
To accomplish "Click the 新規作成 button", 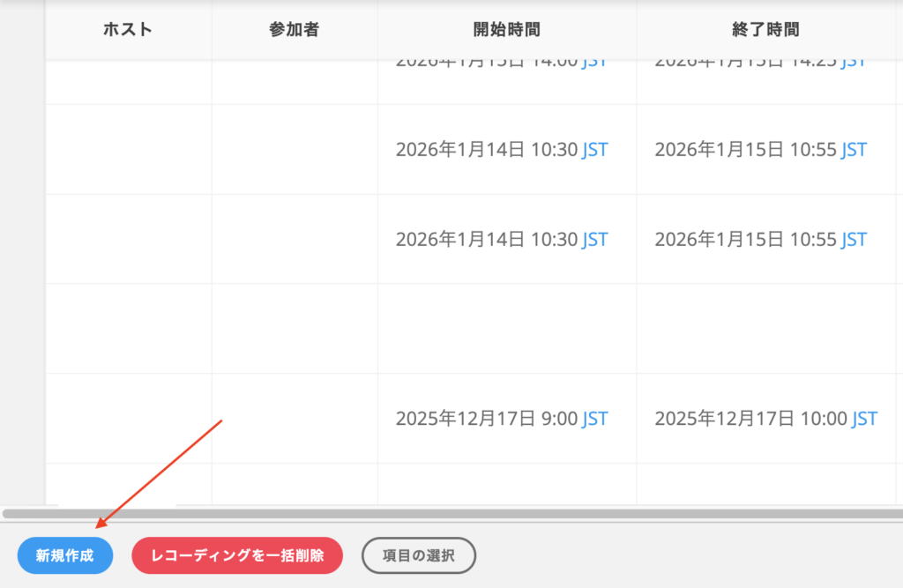I will click(x=64, y=556).
